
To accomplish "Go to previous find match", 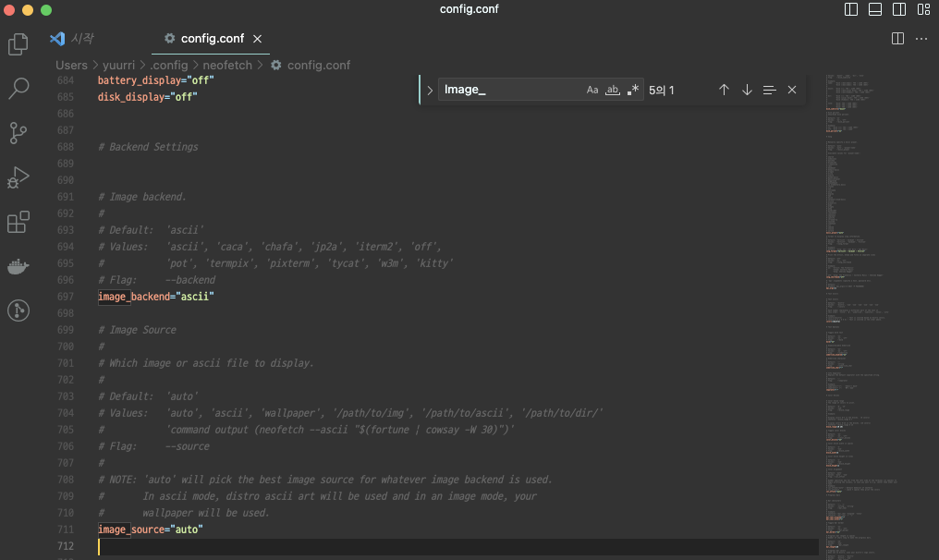I will [x=724, y=90].
